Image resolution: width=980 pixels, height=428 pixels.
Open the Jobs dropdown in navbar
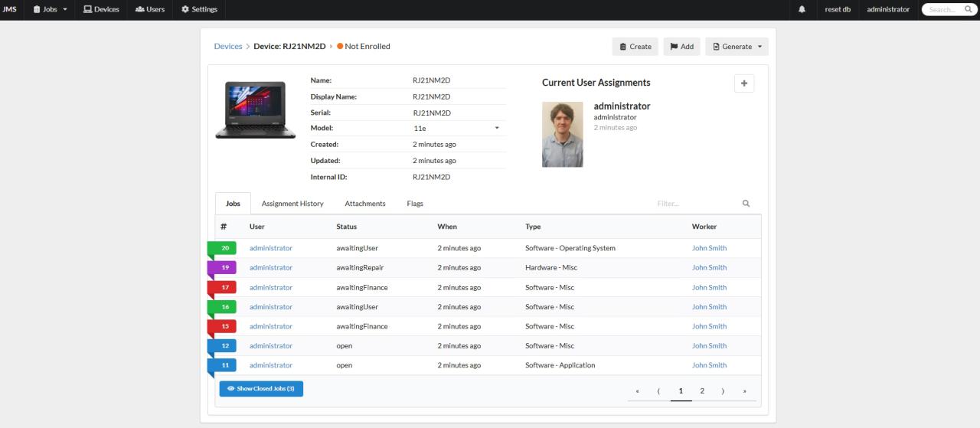51,9
